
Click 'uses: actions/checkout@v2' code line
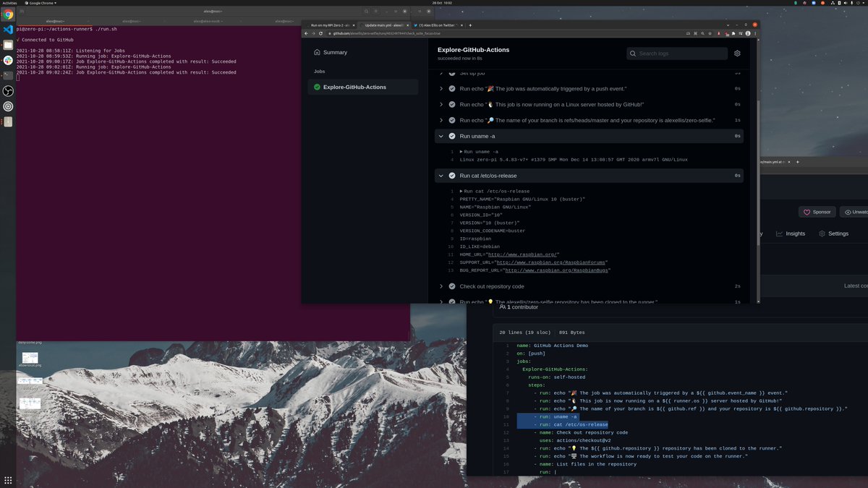pos(575,440)
